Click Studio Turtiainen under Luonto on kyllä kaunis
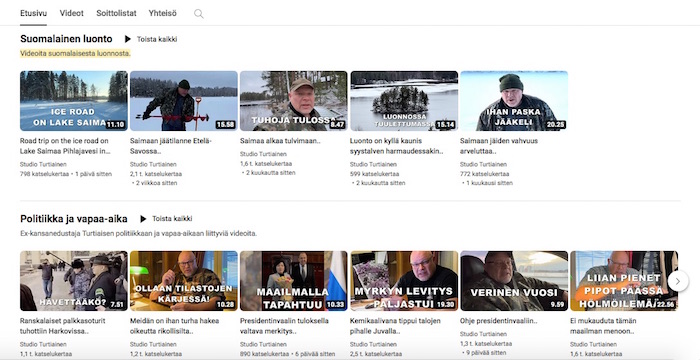This screenshot has width=700, height=360. (x=373, y=165)
